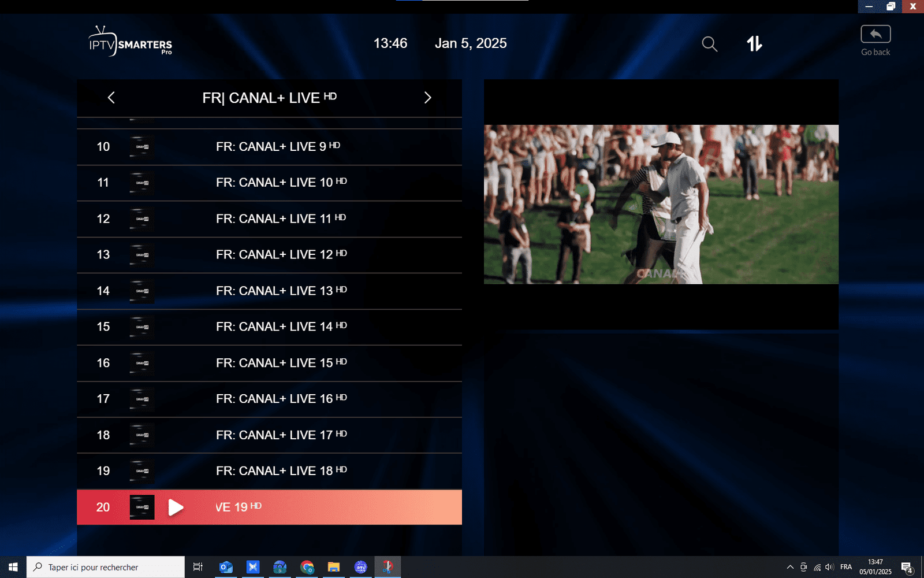Click the time 13:46 in the header
Screen dimensions: 924x578
tap(390, 43)
